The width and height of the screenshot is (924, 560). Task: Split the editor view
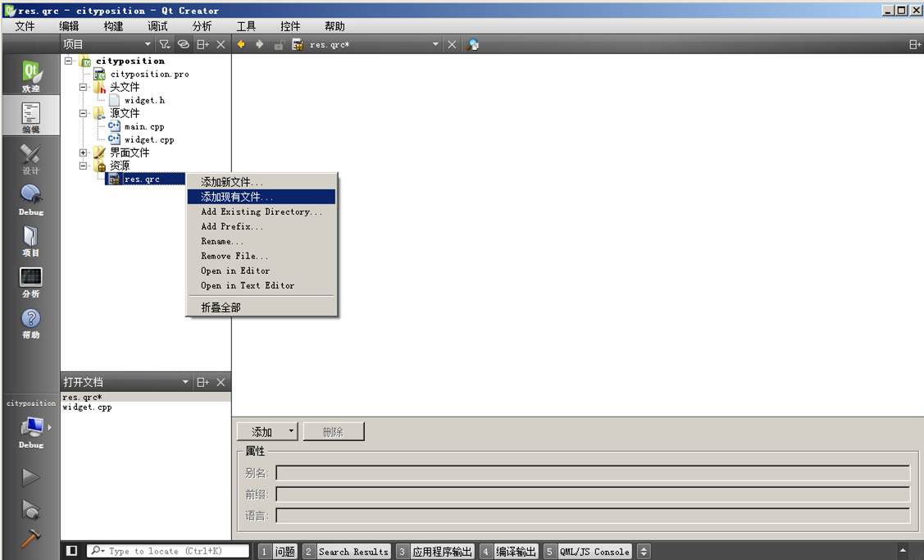point(915,44)
